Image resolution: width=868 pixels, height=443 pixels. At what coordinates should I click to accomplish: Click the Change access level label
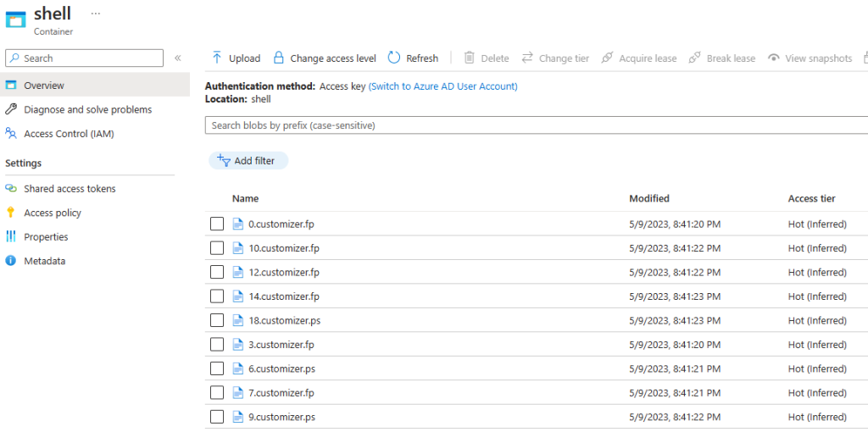333,58
